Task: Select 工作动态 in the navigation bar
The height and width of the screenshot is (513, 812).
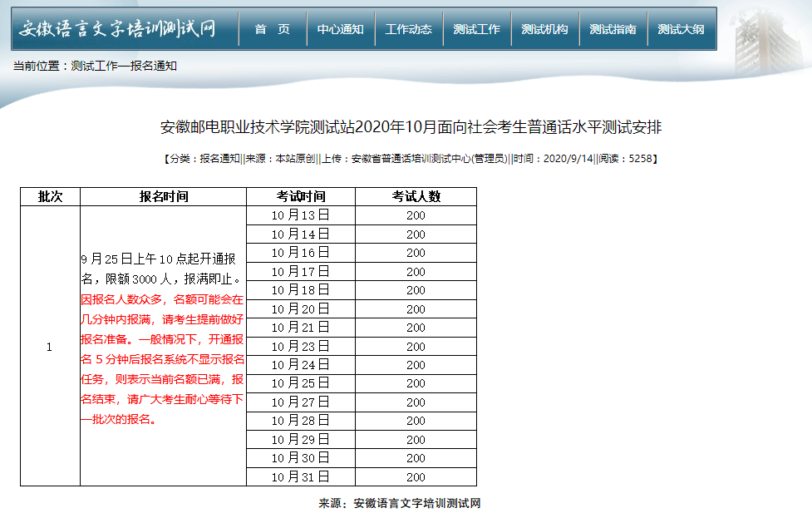Action: [409, 30]
